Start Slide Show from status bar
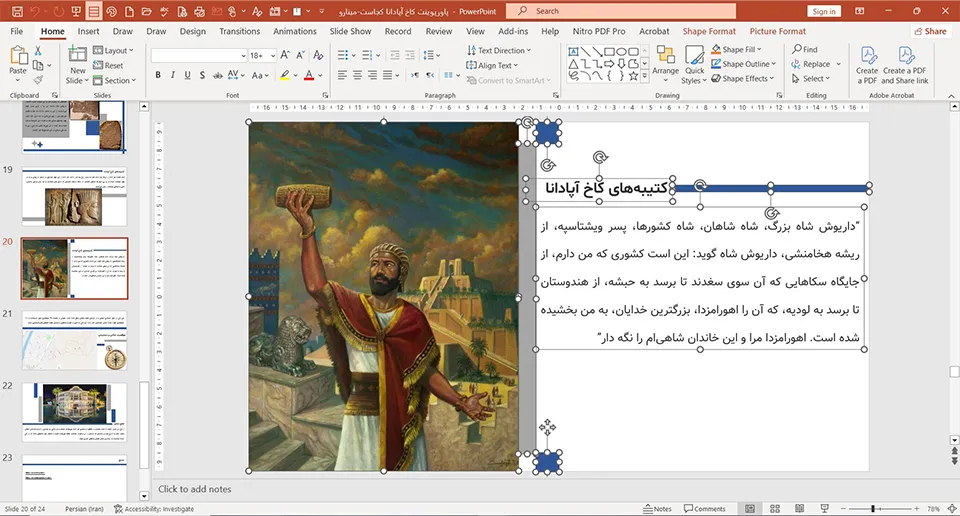Screen dimensions: 960x516 (x=824, y=509)
